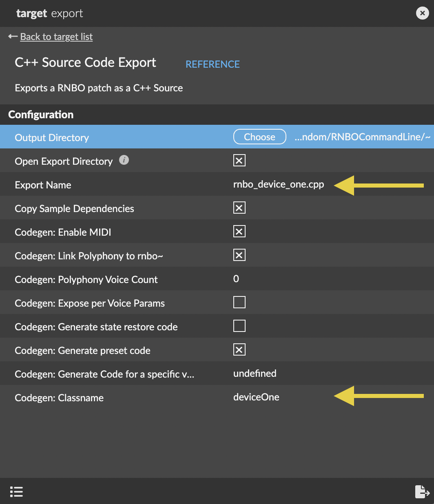
Task: Open the REFERENCE documentation link
Action: pos(213,64)
